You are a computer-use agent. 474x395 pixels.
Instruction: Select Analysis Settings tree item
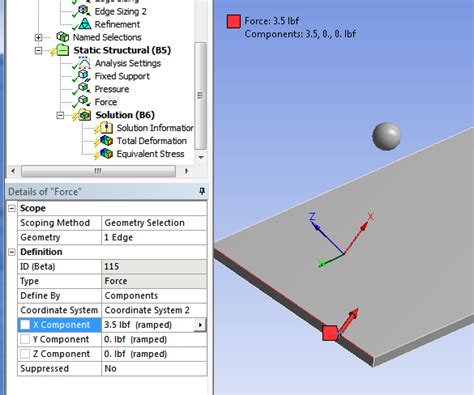128,63
